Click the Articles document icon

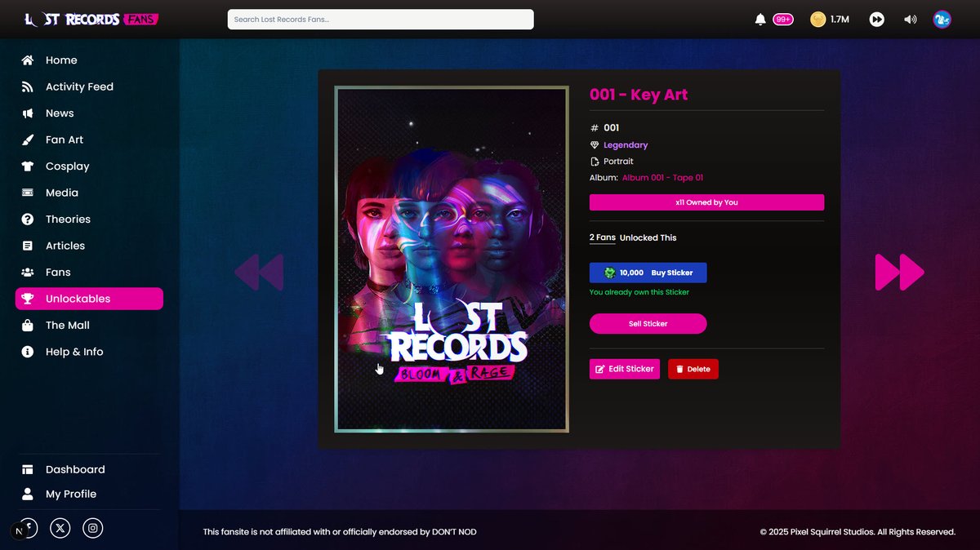[28, 246]
